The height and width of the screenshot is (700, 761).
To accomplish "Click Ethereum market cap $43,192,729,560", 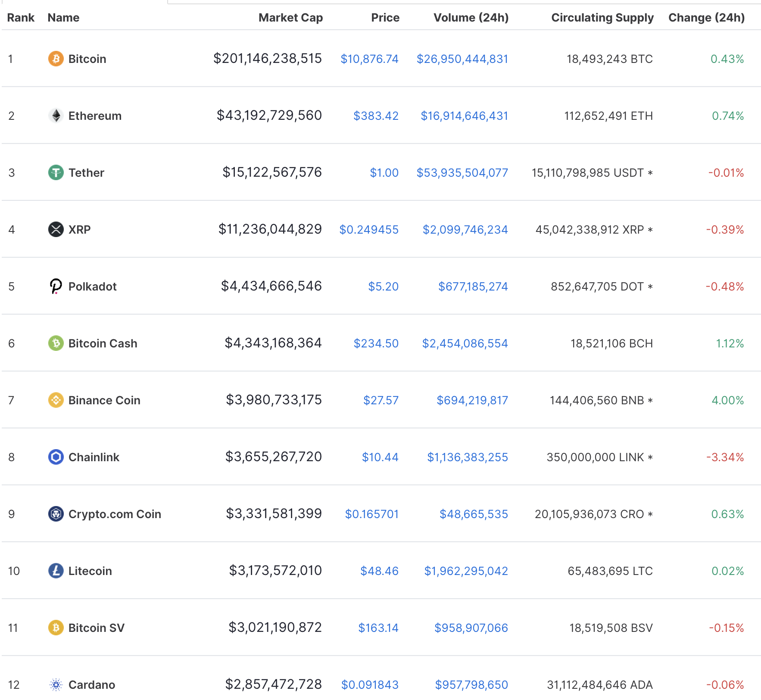I will pos(269,116).
